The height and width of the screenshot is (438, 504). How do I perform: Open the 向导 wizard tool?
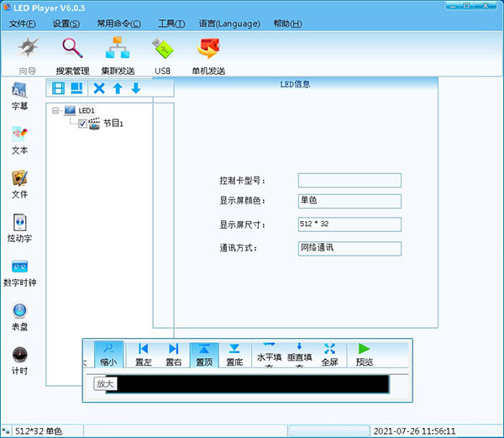pos(28,55)
